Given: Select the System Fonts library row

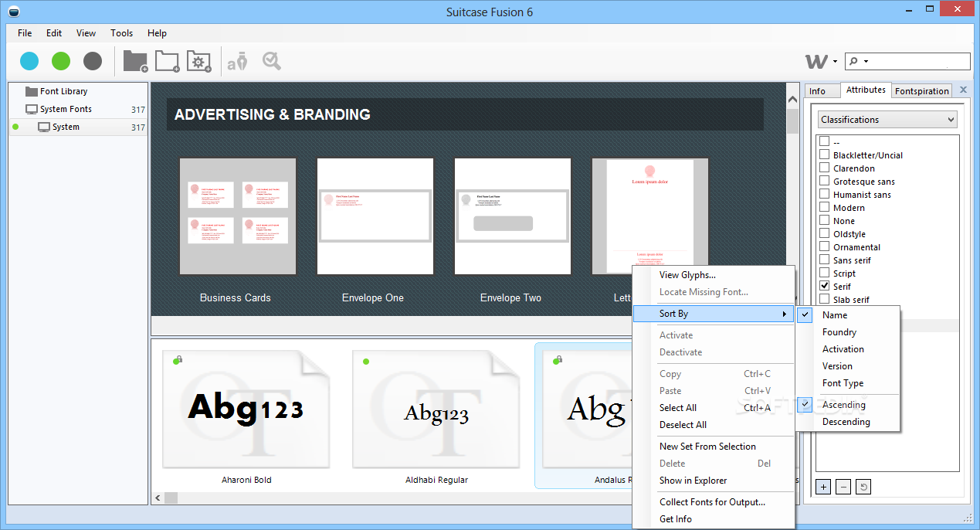Looking at the screenshot, I should [x=78, y=109].
